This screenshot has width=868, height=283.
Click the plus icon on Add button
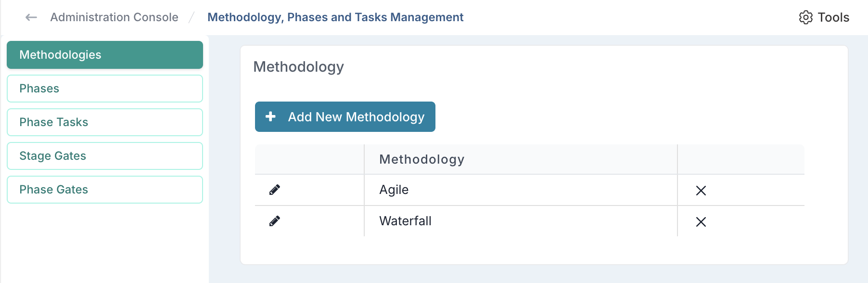271,116
